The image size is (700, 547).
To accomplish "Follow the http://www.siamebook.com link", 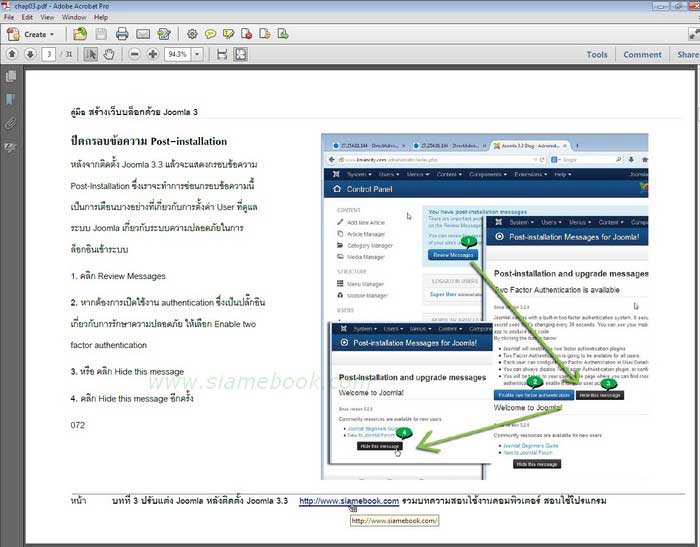I will 349,501.
